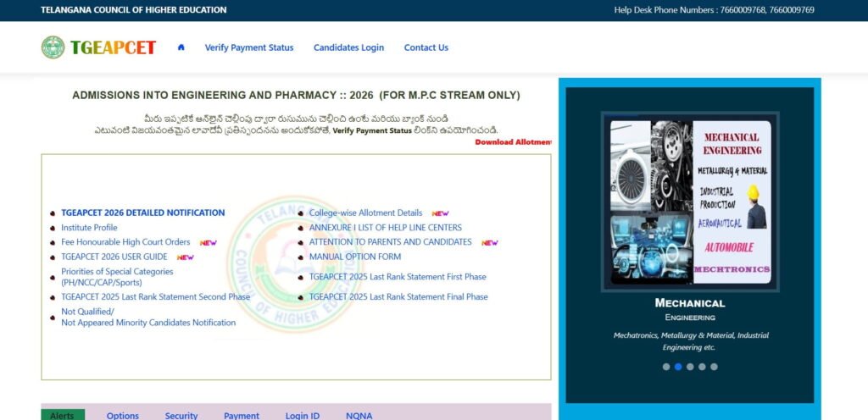Go to the home icon in navbar
This screenshot has height=420, width=868.
[x=181, y=47]
